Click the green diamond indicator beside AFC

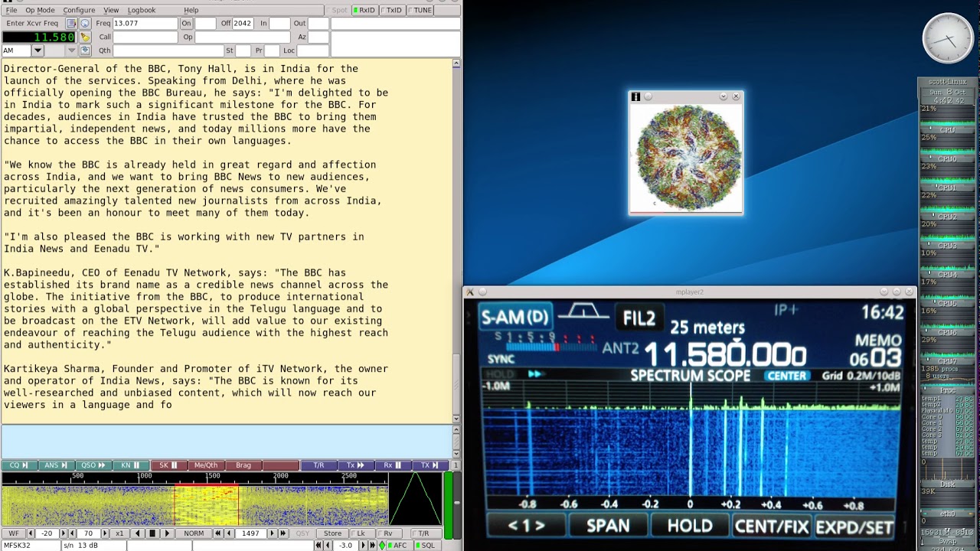[382, 546]
